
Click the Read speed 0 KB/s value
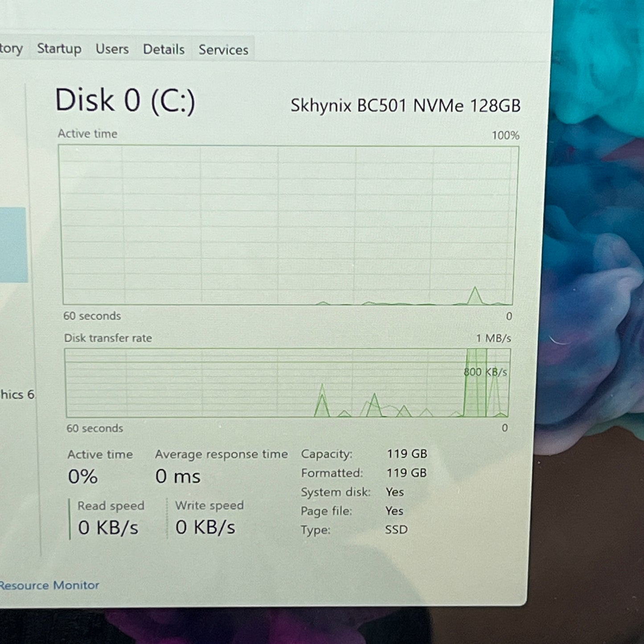108,528
